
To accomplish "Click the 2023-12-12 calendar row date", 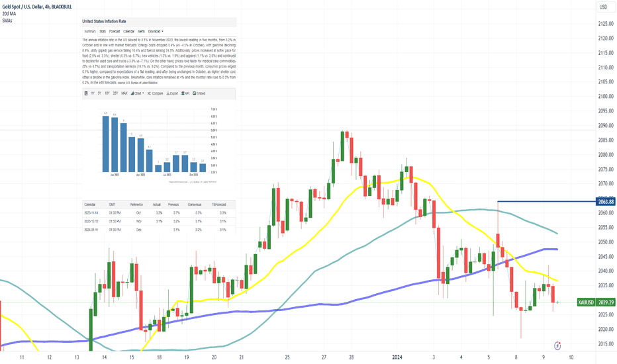I will (x=91, y=222).
